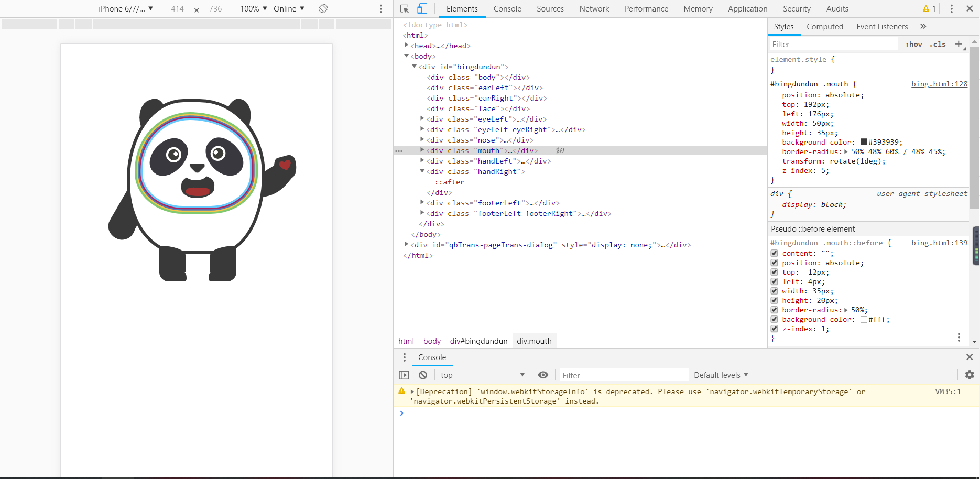Select div#bingdundun in the breadcrumb
Viewport: 980px width, 479px height.
[x=478, y=341]
